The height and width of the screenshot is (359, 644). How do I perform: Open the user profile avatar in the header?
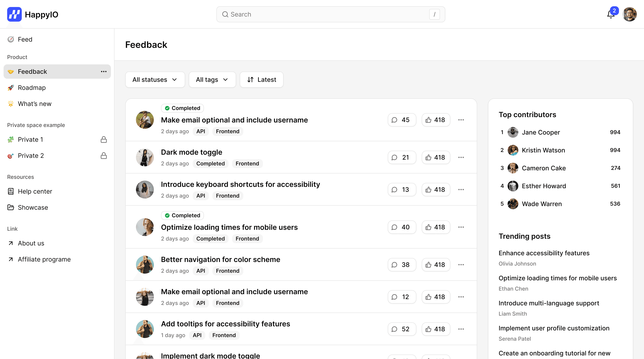[629, 14]
